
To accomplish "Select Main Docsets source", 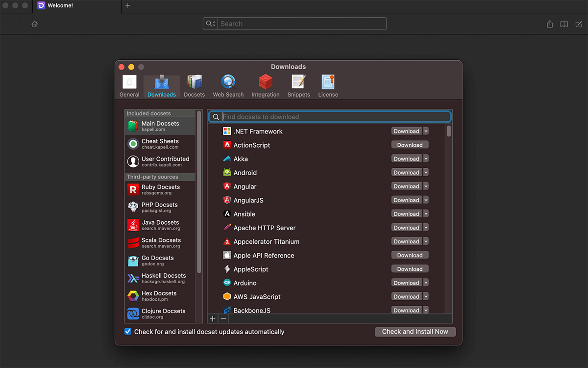I will [160, 126].
